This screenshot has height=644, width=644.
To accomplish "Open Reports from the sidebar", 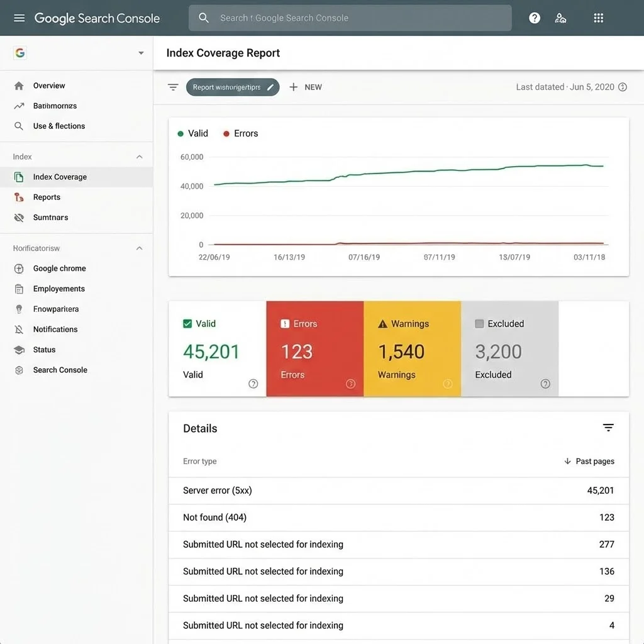I will coord(47,197).
